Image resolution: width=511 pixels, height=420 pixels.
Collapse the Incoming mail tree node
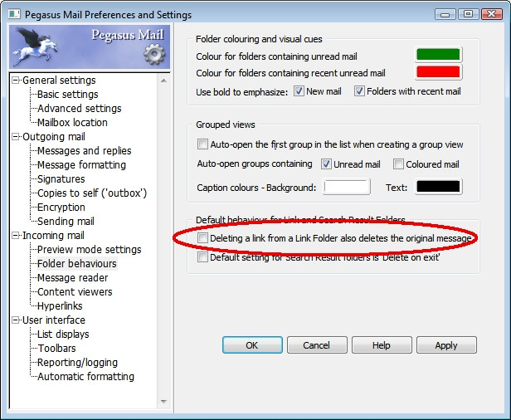tap(16, 236)
